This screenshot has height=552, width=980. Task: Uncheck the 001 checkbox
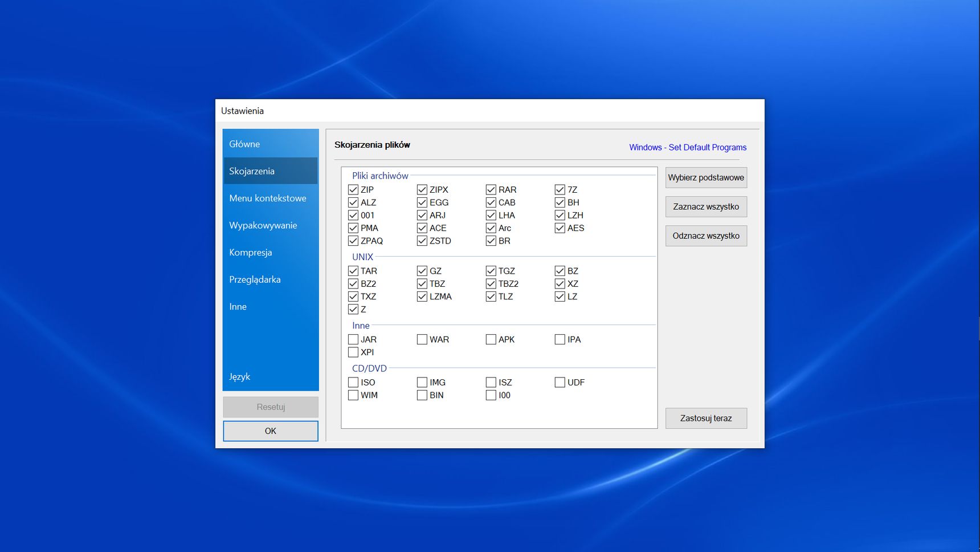pos(353,215)
